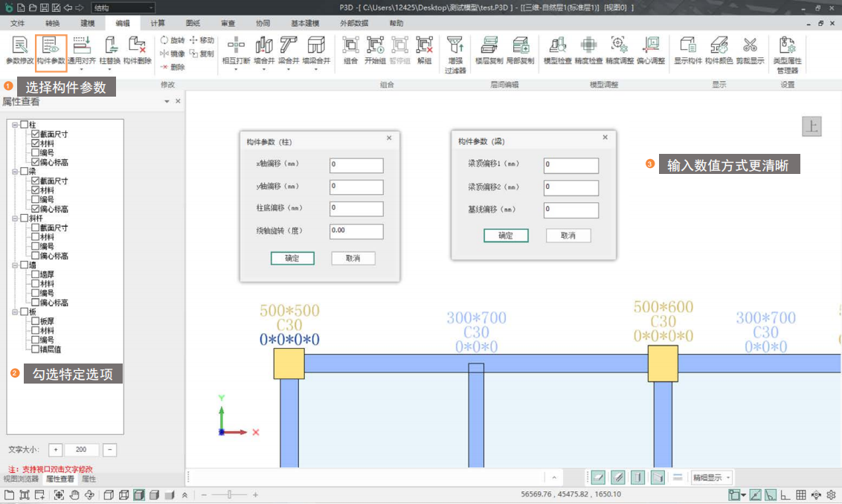Open the 外部数据 ribbon tab

coord(354,23)
